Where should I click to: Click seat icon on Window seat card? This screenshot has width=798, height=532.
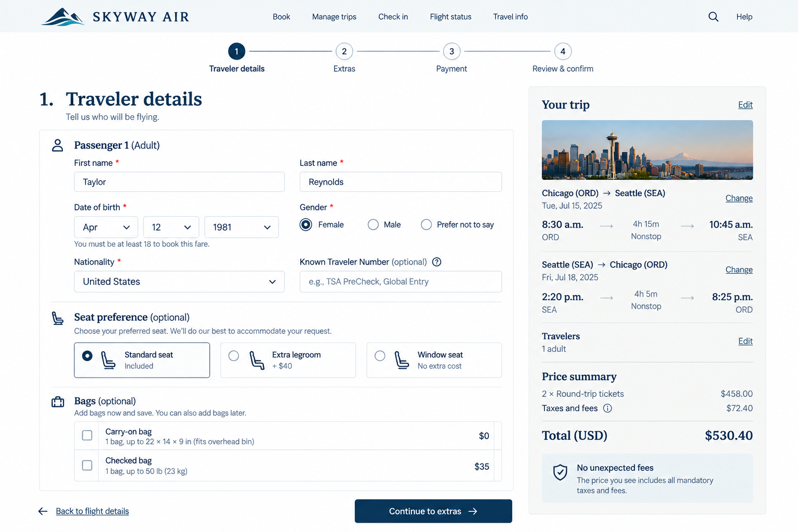click(402, 360)
